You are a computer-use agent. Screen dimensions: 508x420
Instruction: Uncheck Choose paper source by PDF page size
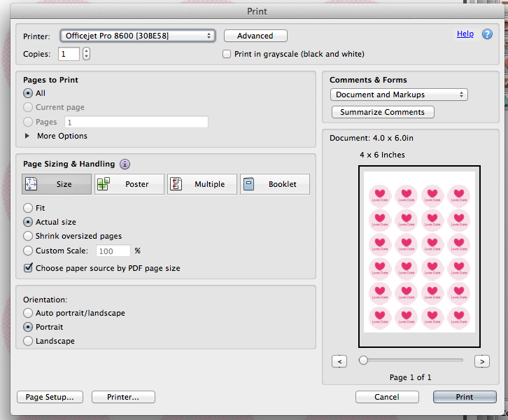(28, 267)
